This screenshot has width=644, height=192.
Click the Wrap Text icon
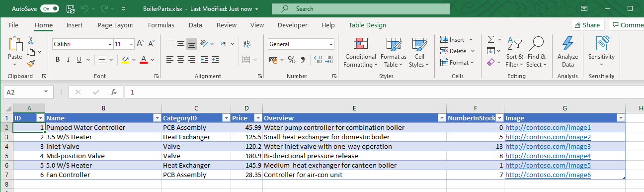(247, 44)
